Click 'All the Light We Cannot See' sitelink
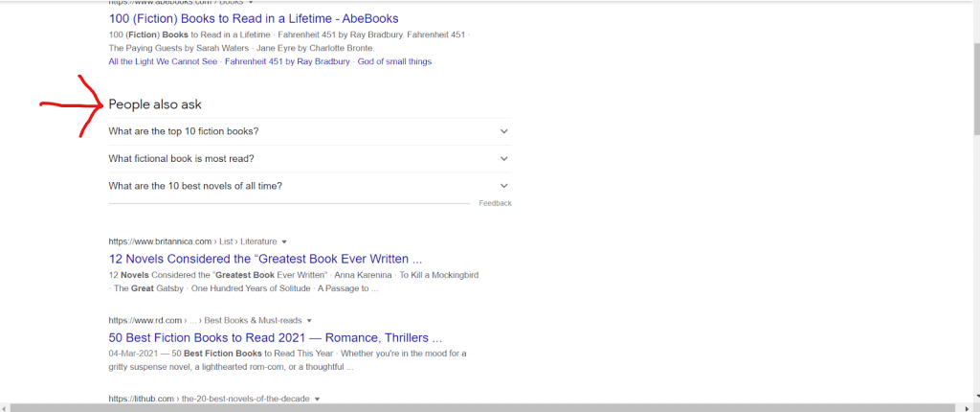Viewport: 980px width, 412px height. pyautogui.click(x=164, y=61)
